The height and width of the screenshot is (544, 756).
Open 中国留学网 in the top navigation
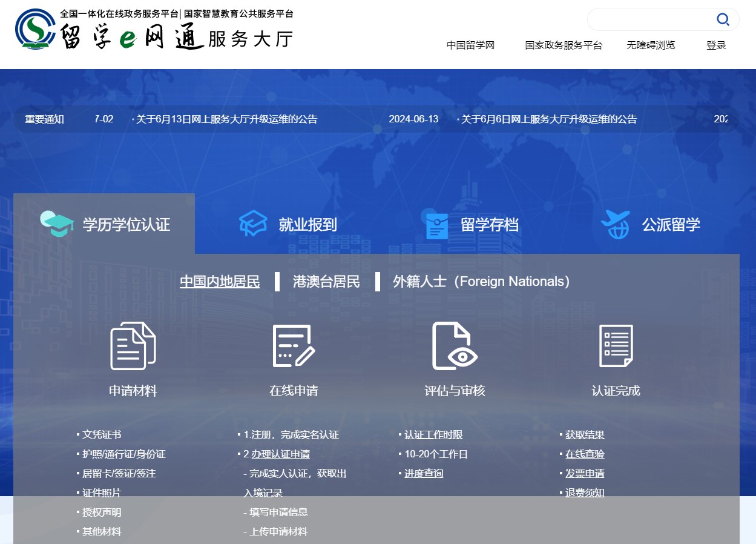(x=470, y=45)
